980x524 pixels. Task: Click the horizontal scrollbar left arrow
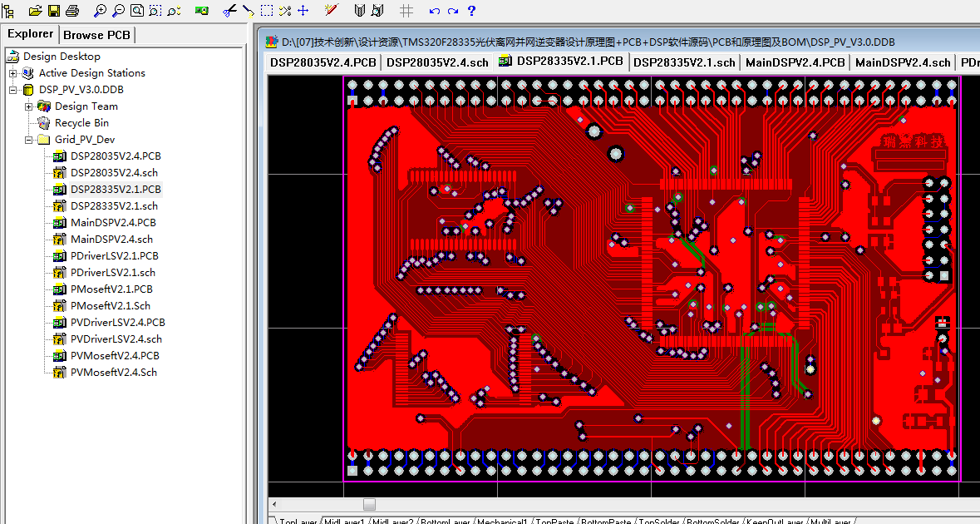pyautogui.click(x=274, y=504)
